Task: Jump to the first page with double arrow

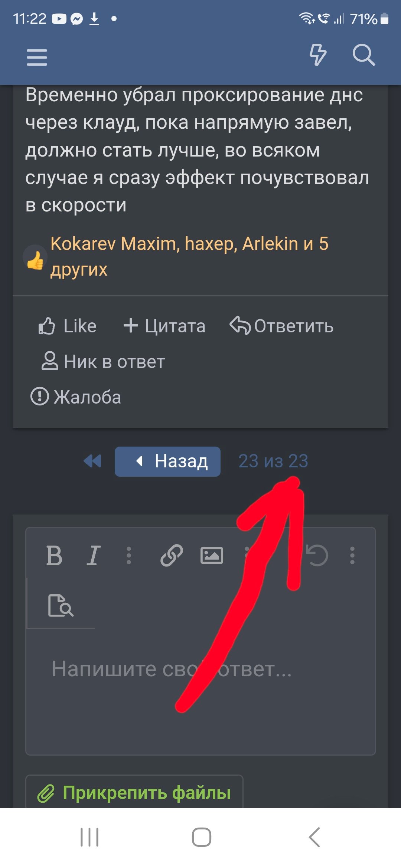Action: point(92,461)
